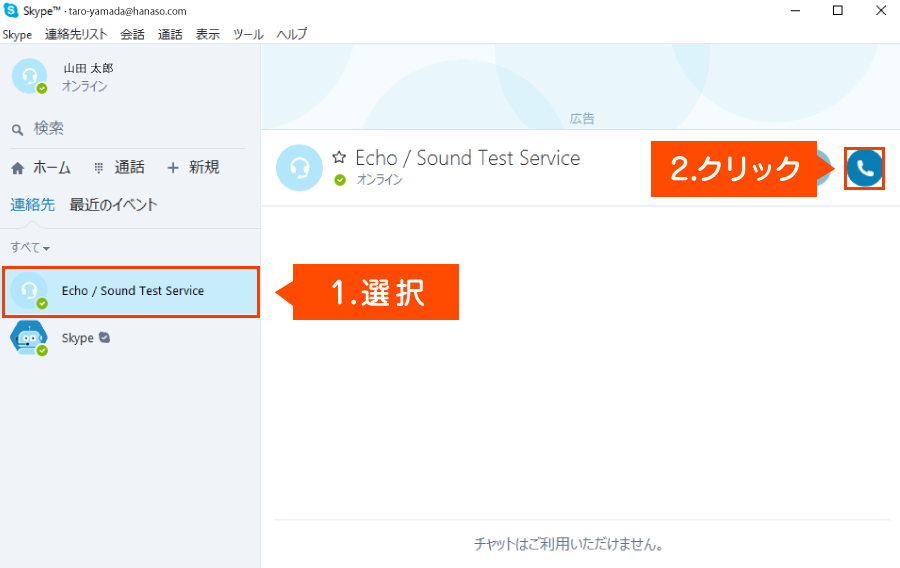Switch to 連絡先 tab
This screenshot has width=900, height=568.
(33, 204)
